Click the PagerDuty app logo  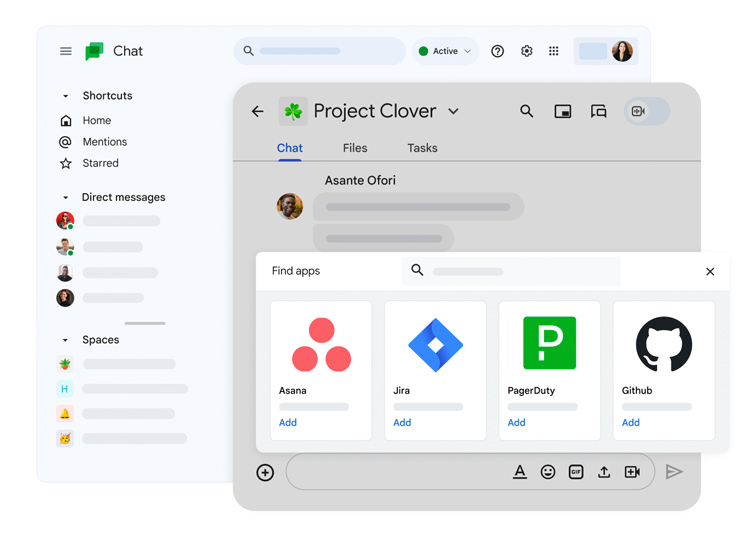pyautogui.click(x=550, y=343)
